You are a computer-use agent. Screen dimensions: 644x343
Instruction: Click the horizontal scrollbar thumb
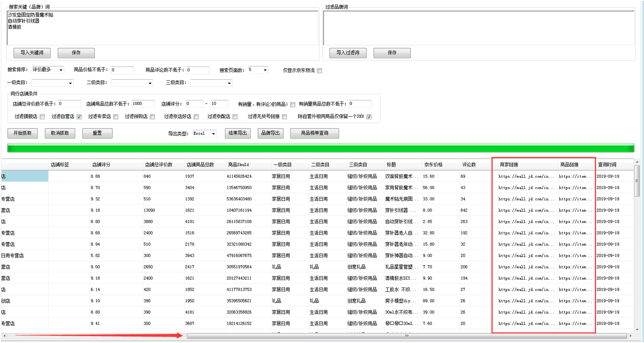click(x=407, y=336)
